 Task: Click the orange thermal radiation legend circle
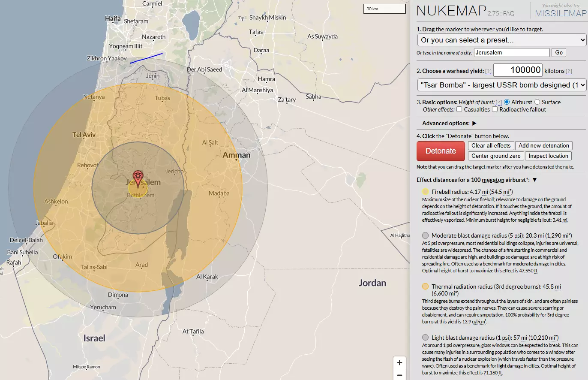click(x=425, y=287)
